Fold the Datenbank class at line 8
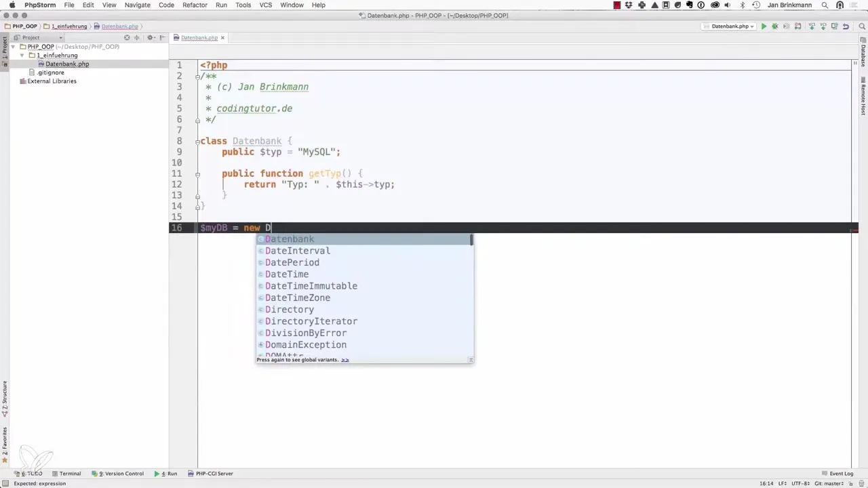Viewport: 868px width, 488px height. 197,141
